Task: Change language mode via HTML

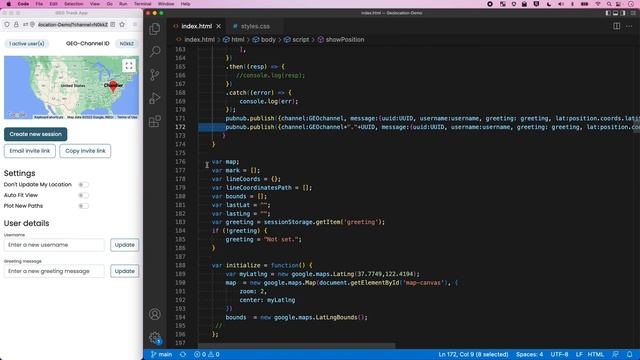Action: [596, 354]
